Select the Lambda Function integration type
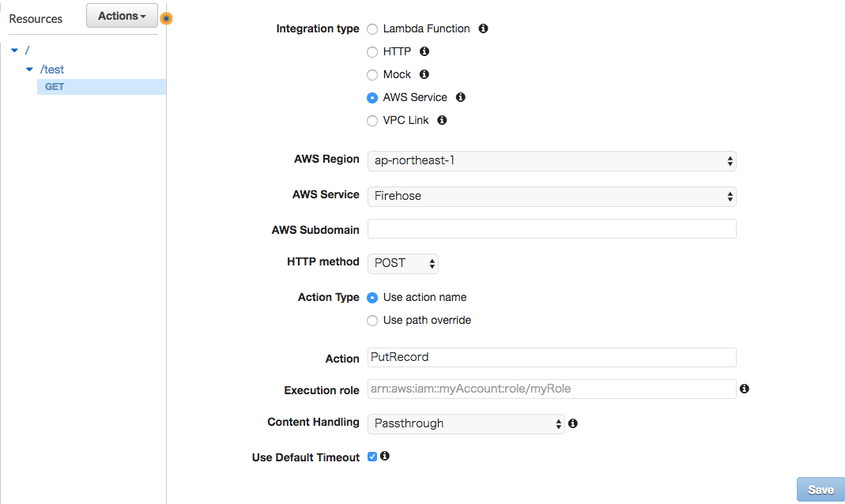 pyautogui.click(x=372, y=28)
